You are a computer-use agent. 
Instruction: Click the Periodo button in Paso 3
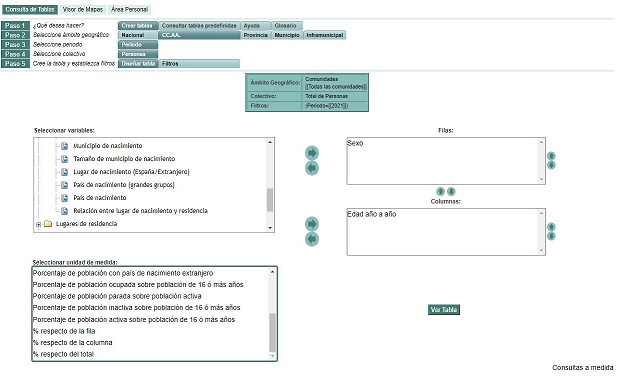(138, 44)
